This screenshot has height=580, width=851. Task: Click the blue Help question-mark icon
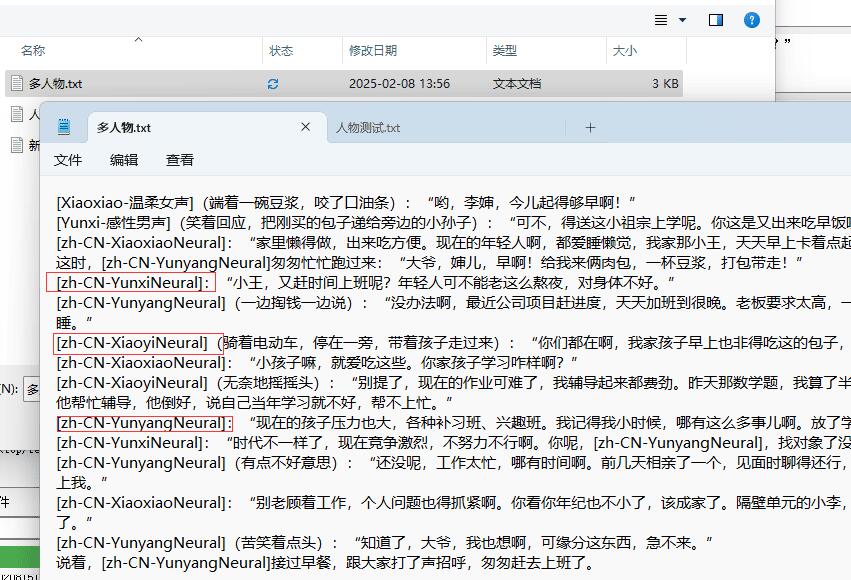click(x=751, y=19)
